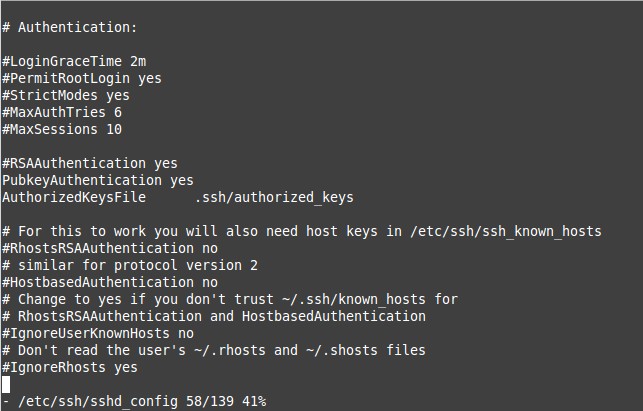643x411 pixels.
Task: Click the #StrictModes yes line
Action: [x=66, y=96]
